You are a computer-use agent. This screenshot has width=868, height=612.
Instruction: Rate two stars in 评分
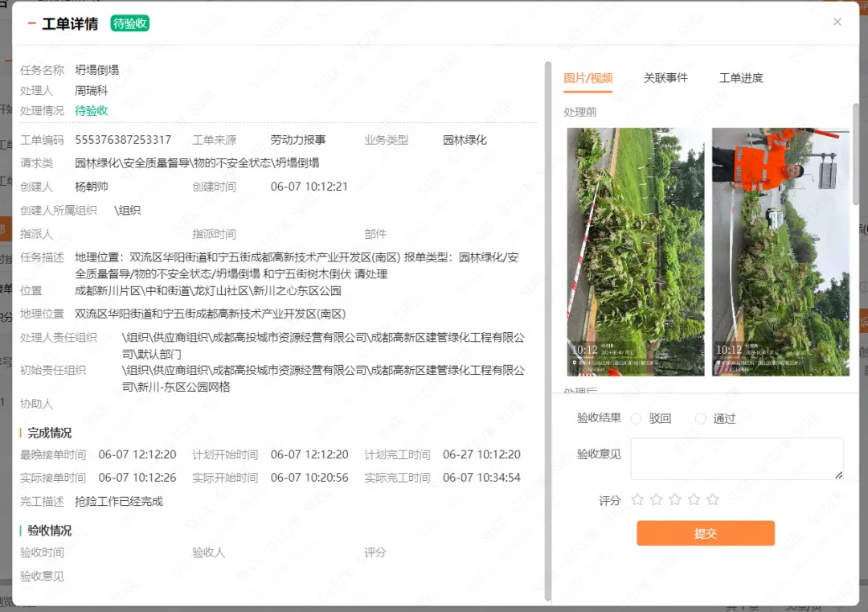click(x=657, y=499)
